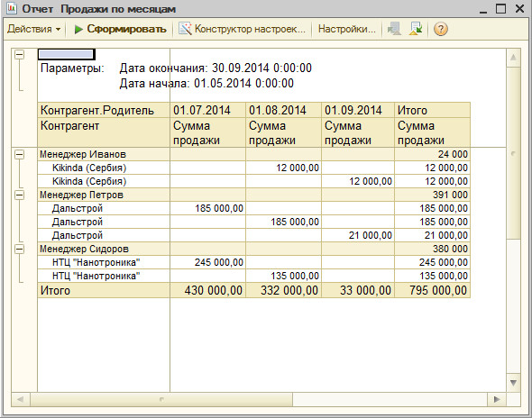This screenshot has width=532, height=418.
Task: Collapse the Параметры header group
Action: 20,54
